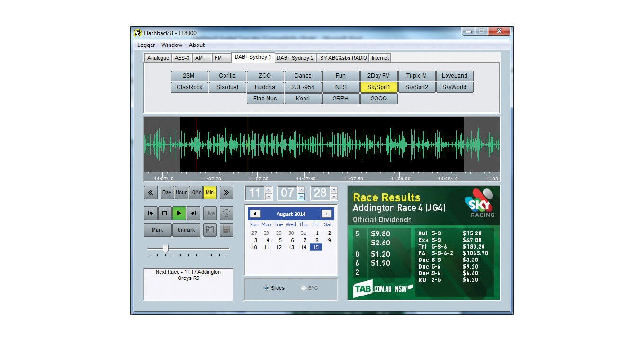The image size is (644, 341).
Task: Select the Gorilla station
Action: tap(227, 76)
